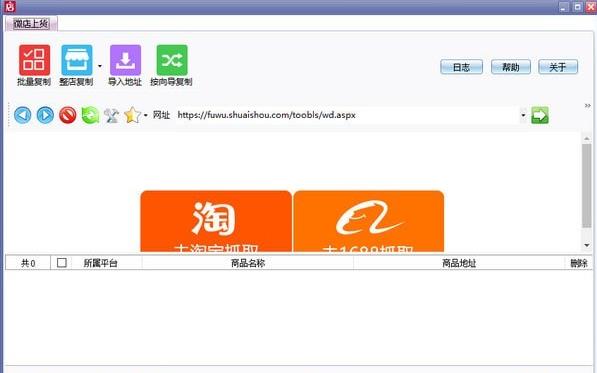Click the yellow star favorites icon
597x373 pixels.
132,115
